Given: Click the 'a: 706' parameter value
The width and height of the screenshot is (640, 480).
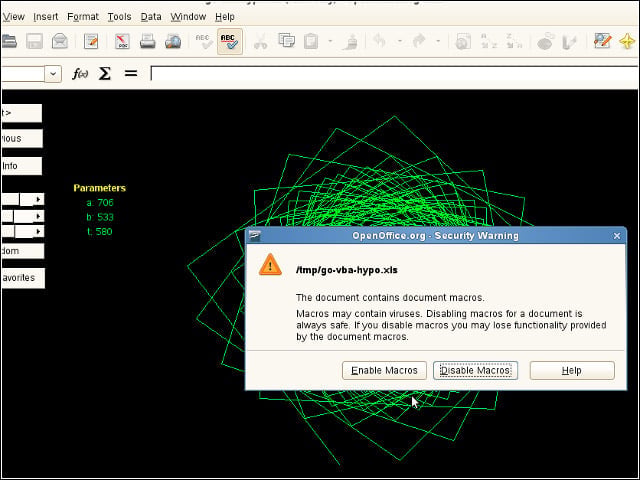Looking at the screenshot, I should 100,203.
